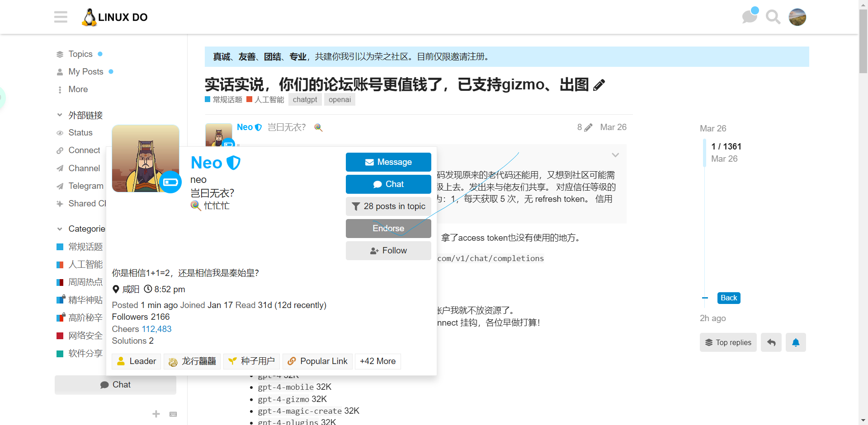The width and height of the screenshot is (868, 425).
Task: Open the LINUX DO home logo
Action: [115, 17]
